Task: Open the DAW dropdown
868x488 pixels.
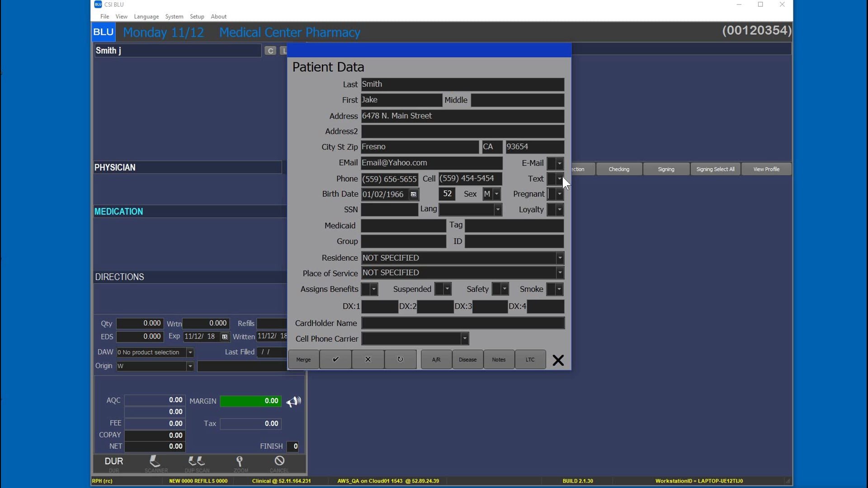Action: (x=190, y=352)
